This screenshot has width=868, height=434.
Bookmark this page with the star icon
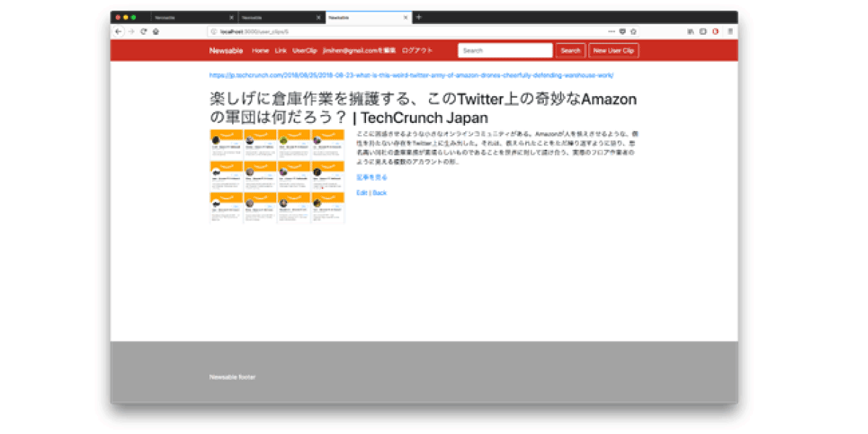(633, 32)
